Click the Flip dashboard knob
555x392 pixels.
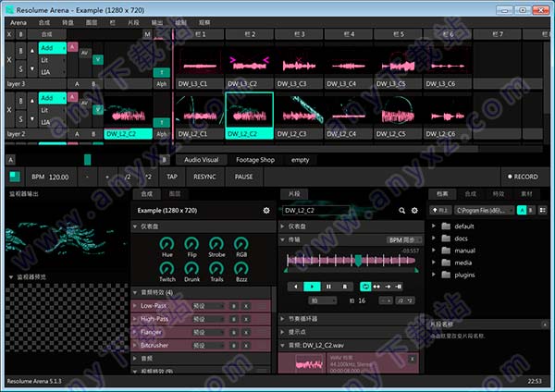pos(191,244)
